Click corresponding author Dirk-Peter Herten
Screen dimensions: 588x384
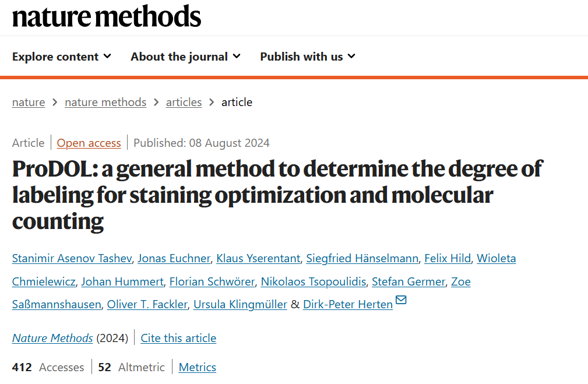point(348,305)
